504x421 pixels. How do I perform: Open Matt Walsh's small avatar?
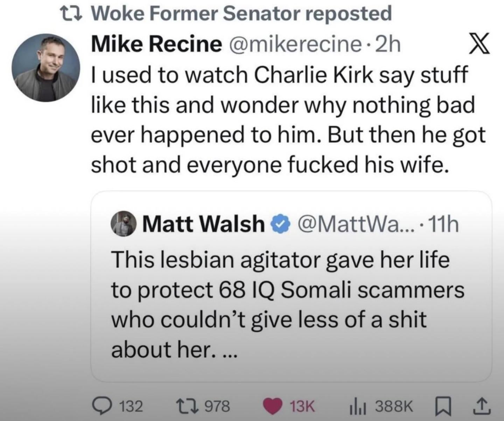click(x=123, y=224)
